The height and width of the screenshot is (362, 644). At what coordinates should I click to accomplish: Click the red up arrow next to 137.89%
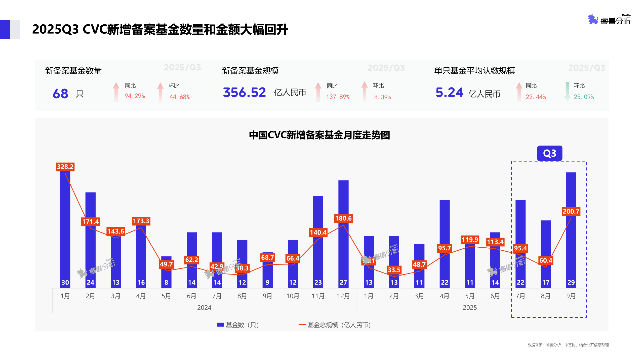point(318,93)
